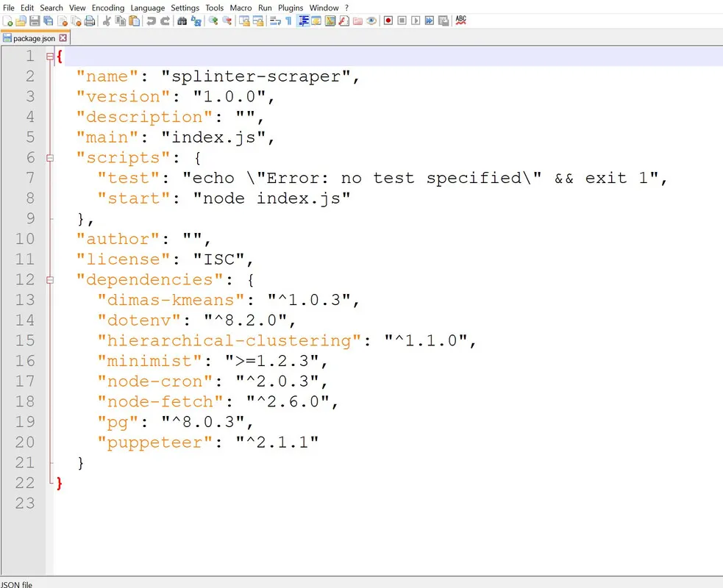Open the Replace dialog icon
The width and height of the screenshot is (723, 588).
[196, 21]
